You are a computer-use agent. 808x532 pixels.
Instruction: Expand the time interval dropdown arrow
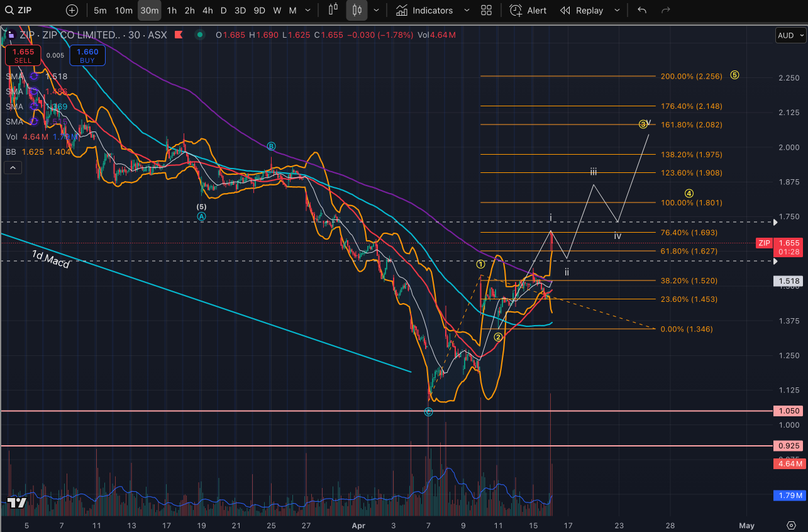pos(309,10)
